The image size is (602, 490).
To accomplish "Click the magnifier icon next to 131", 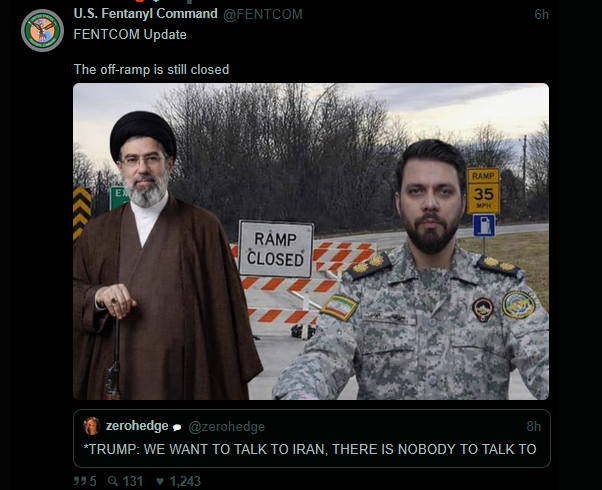I will pyautogui.click(x=113, y=481).
